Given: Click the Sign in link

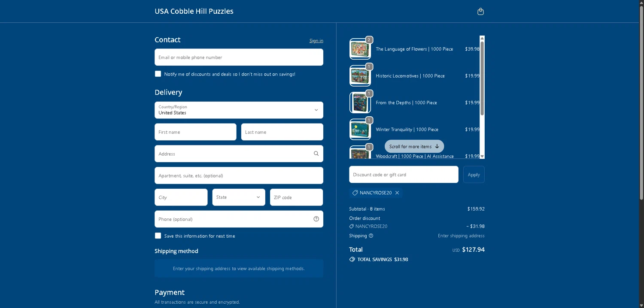Looking at the screenshot, I should (316, 41).
